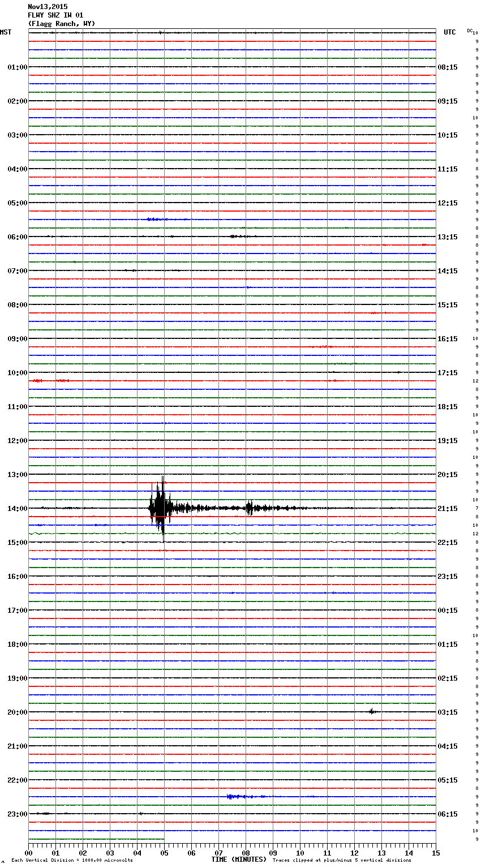Click the small event near minute 12.6 on the 20:00 trace
The width and height of the screenshot is (481, 868).
[372, 712]
